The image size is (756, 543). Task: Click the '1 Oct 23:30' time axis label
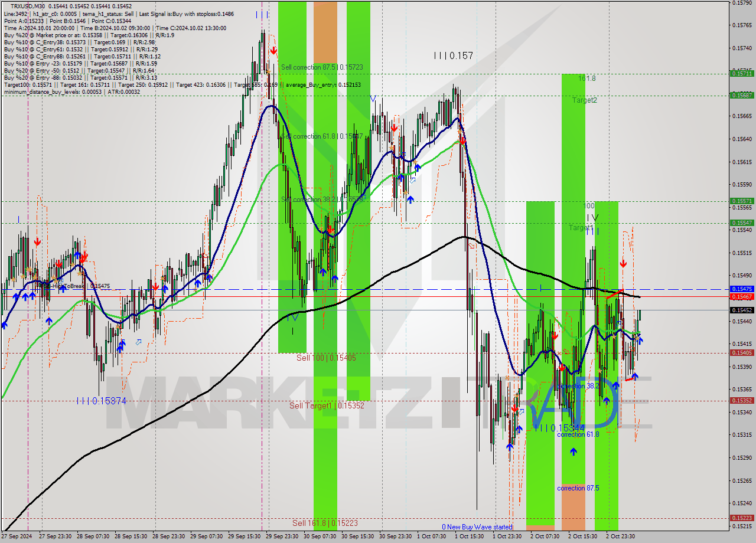[508, 537]
